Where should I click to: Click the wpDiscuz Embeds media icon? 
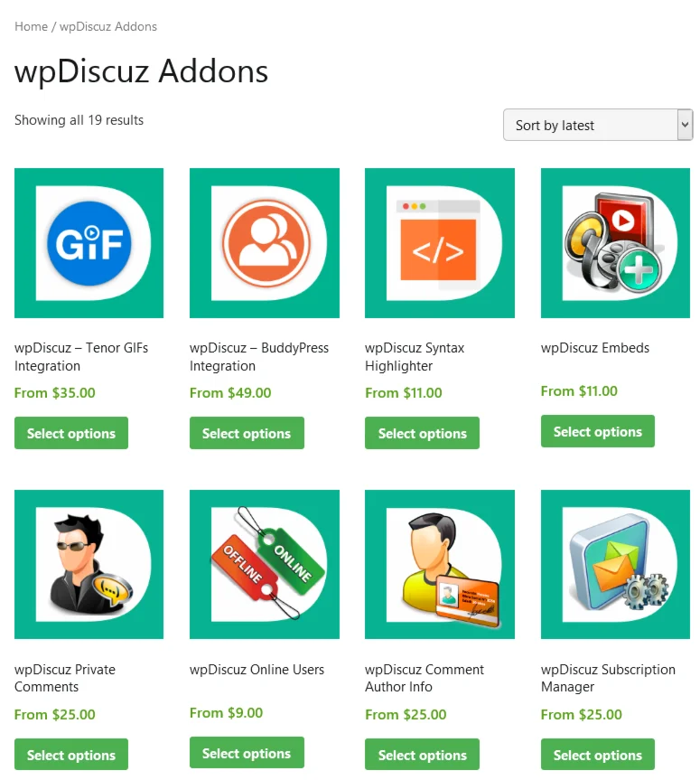[615, 243]
